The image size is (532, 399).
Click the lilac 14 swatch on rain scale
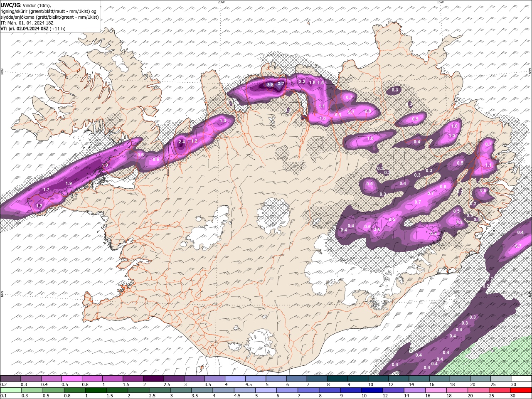pyautogui.click(x=414, y=390)
